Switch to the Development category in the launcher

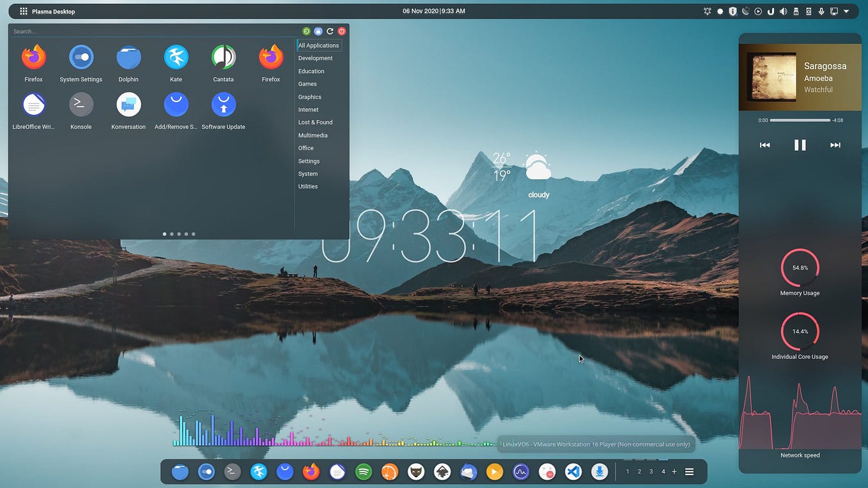click(314, 57)
